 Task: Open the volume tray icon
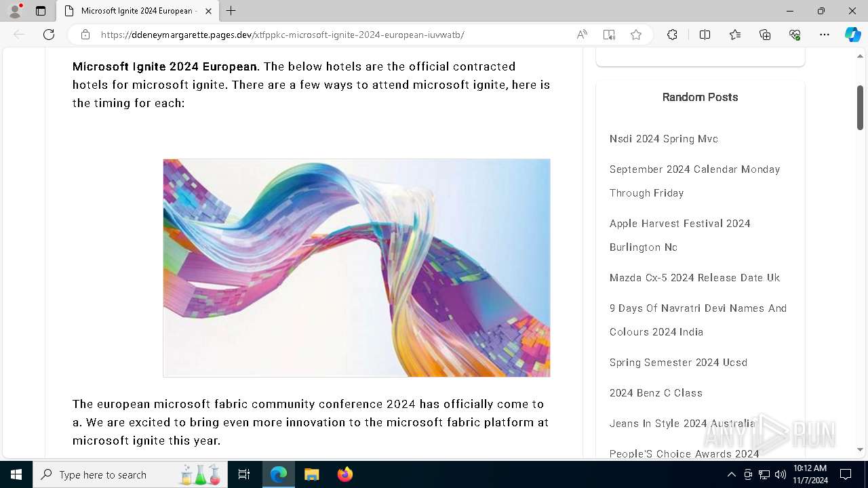point(781,474)
